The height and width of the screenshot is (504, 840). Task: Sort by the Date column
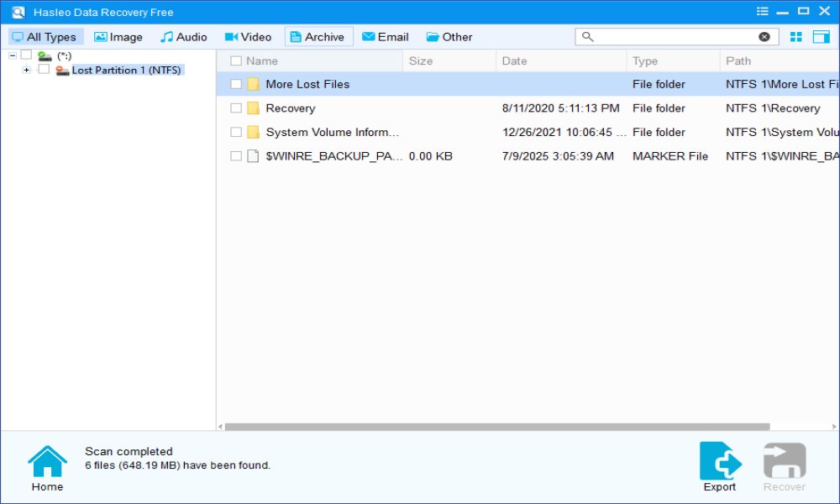514,61
